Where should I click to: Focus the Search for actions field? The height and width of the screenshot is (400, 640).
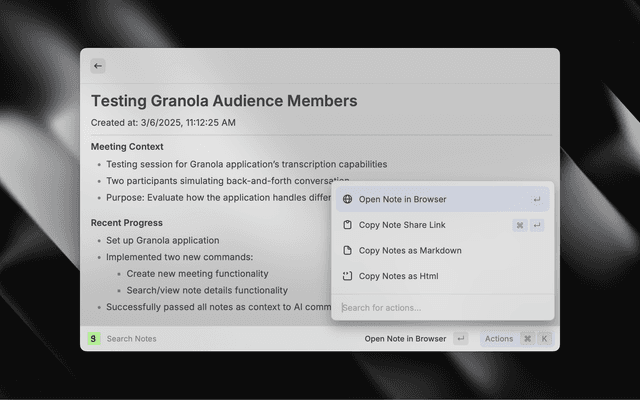coord(440,307)
